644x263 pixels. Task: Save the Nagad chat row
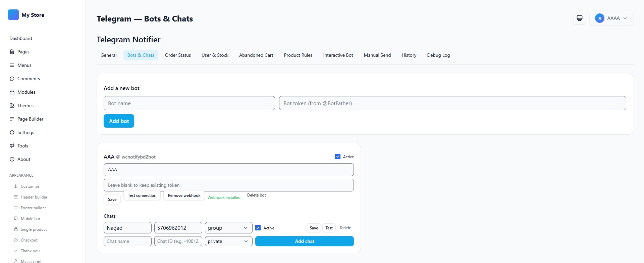tap(314, 228)
